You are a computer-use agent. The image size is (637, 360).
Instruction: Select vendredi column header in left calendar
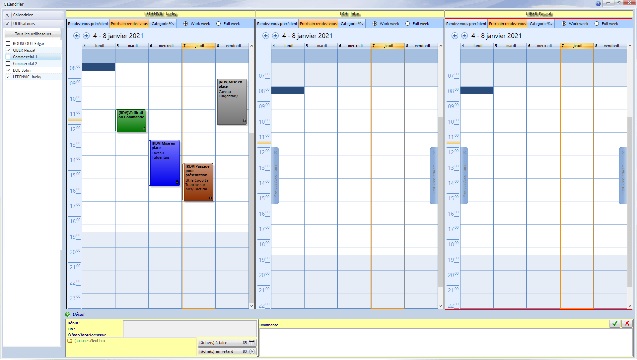point(232,46)
